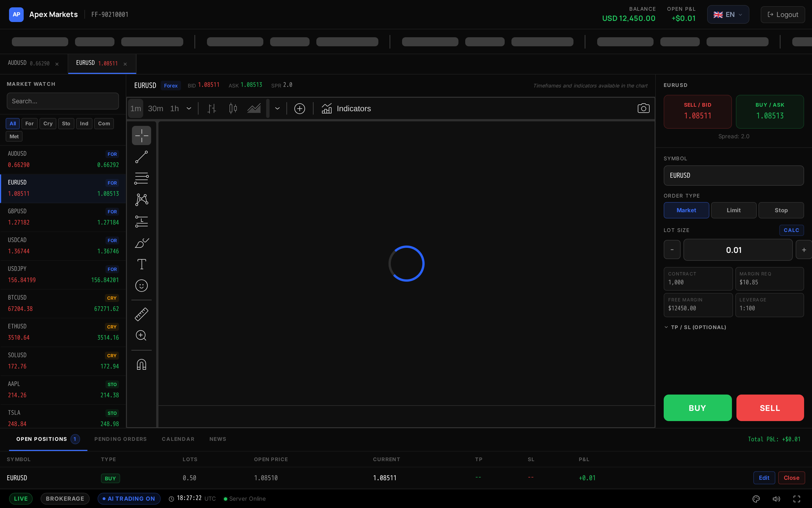Image resolution: width=812 pixels, height=508 pixels.
Task: Activate the chart zoom-in tool
Action: pyautogui.click(x=141, y=335)
